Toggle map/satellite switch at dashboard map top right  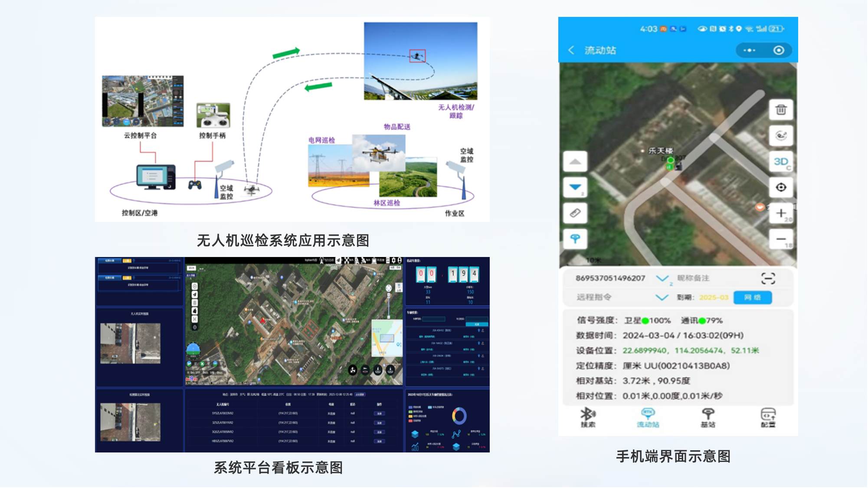coord(395,268)
